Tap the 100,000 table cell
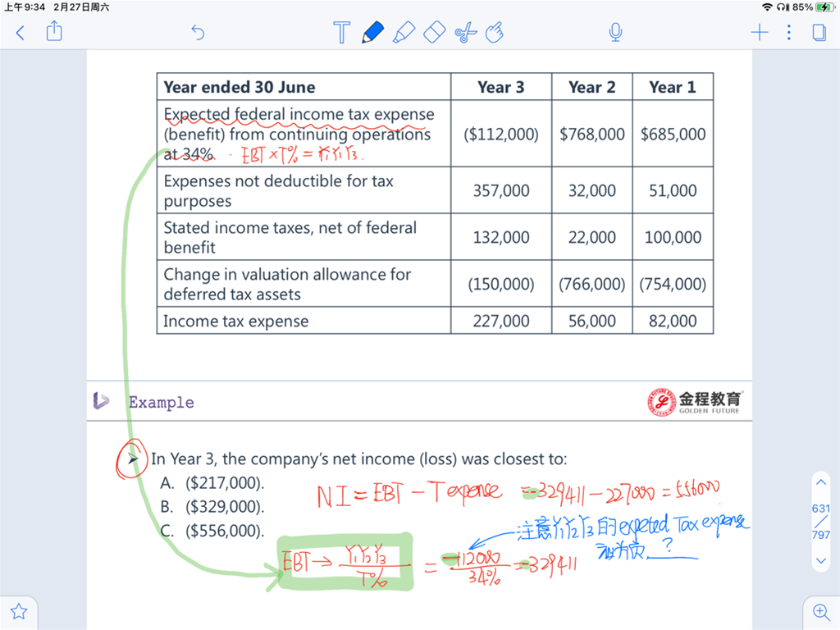This screenshot has height=630, width=840. pyautogui.click(x=673, y=237)
